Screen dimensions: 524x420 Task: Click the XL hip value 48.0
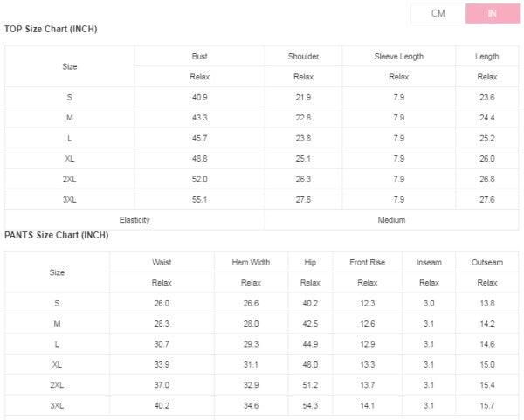coord(310,365)
